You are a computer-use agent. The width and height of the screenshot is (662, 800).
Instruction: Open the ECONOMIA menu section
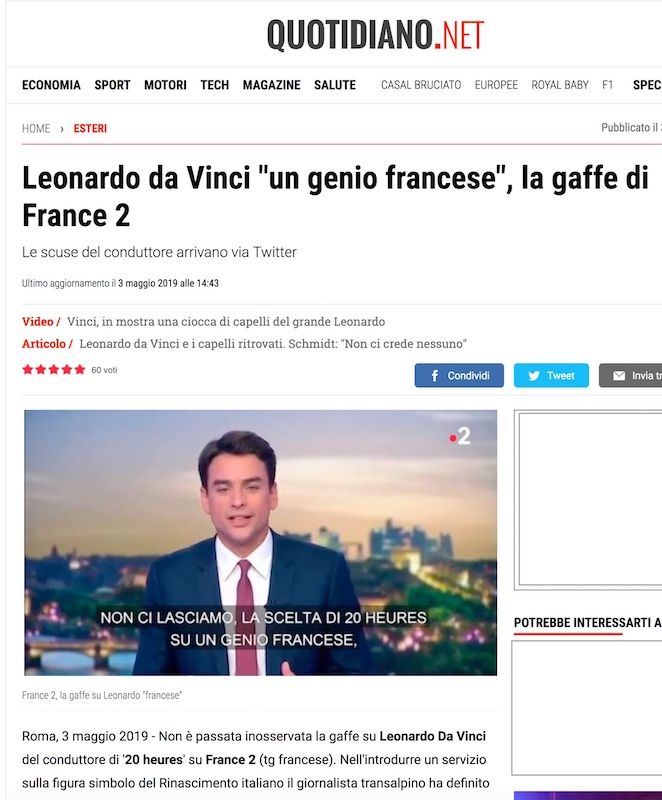[51, 85]
